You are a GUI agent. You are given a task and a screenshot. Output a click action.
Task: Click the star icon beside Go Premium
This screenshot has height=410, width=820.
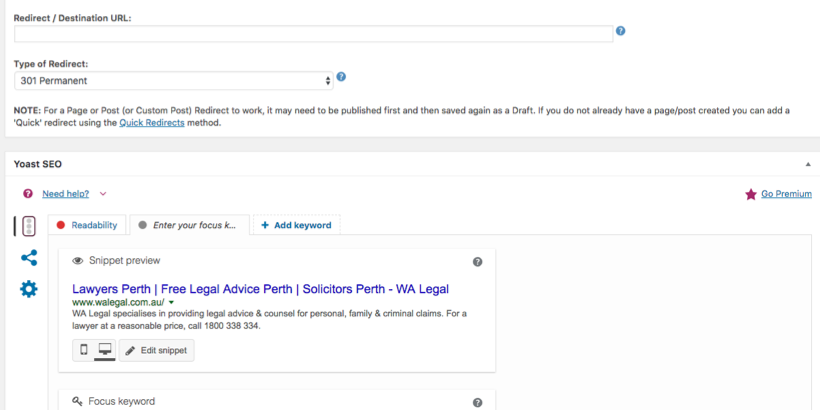[751, 194]
